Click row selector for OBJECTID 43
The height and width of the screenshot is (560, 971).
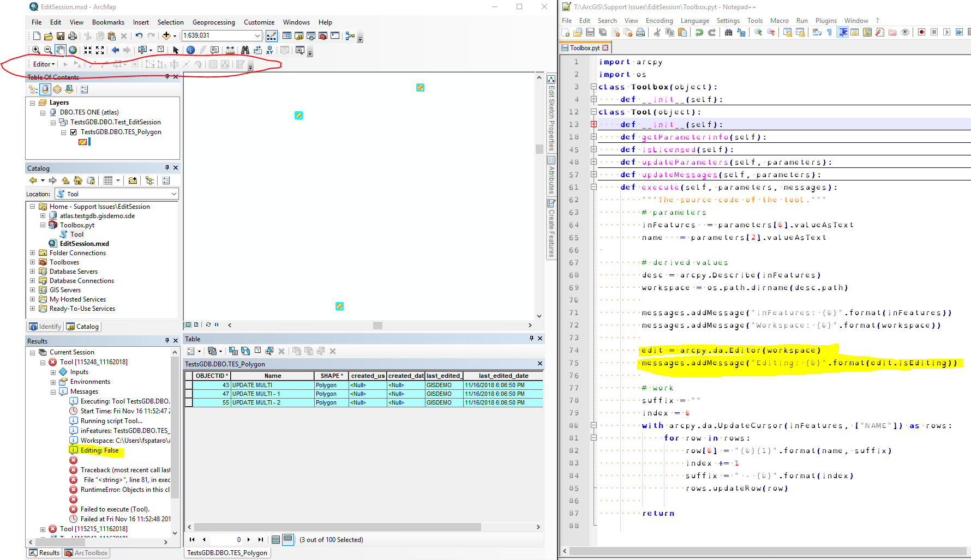pos(189,385)
